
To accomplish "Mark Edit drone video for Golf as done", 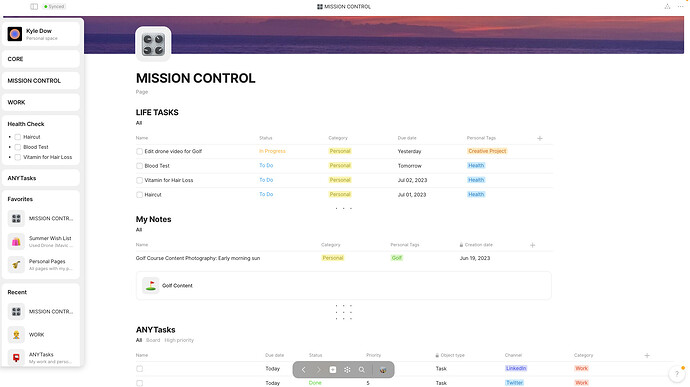I will pyautogui.click(x=139, y=151).
